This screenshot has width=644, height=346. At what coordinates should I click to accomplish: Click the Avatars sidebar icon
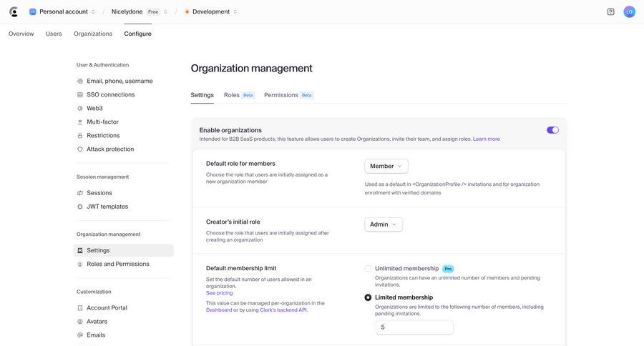click(x=80, y=322)
